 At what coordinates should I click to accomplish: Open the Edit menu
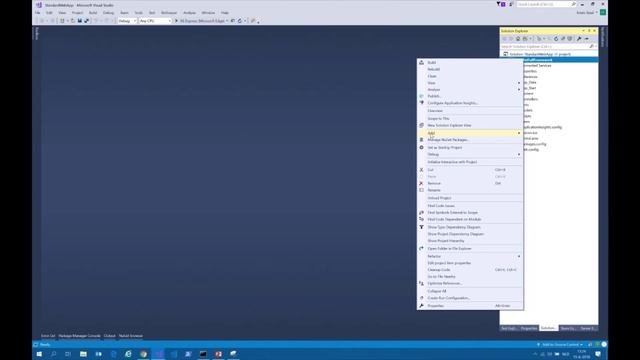pos(49,13)
